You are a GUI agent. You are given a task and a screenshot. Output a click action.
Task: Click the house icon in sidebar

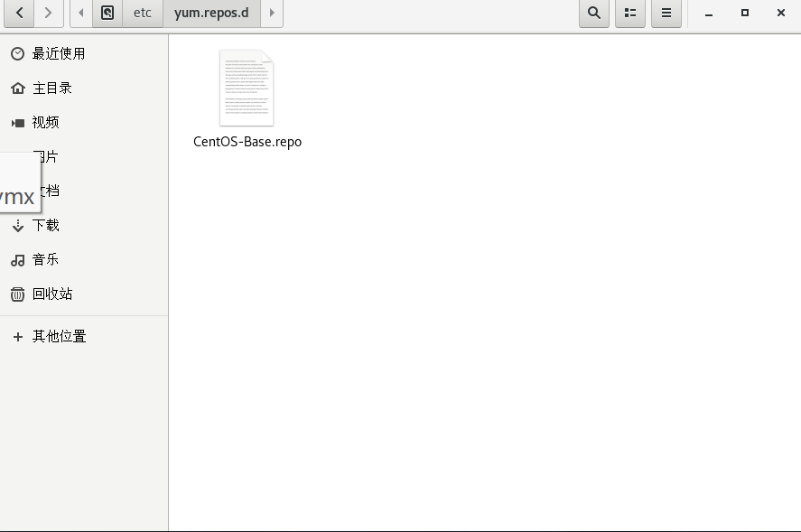click(x=18, y=88)
